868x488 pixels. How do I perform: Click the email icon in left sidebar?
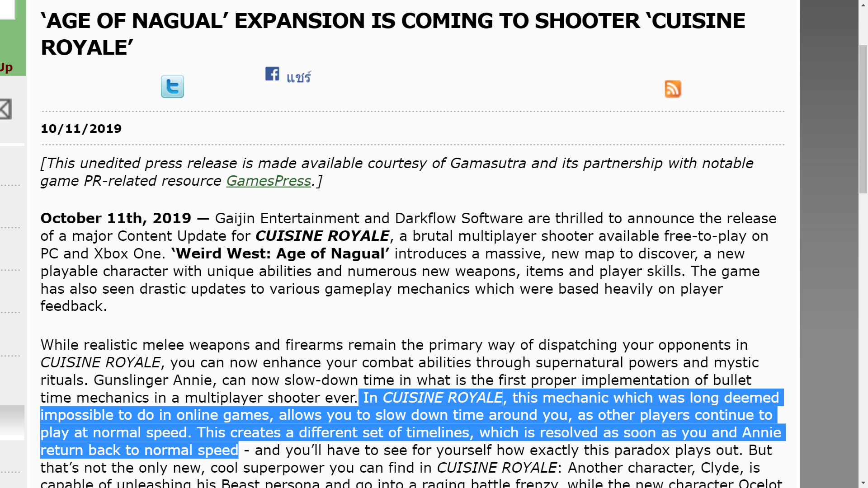(5, 109)
